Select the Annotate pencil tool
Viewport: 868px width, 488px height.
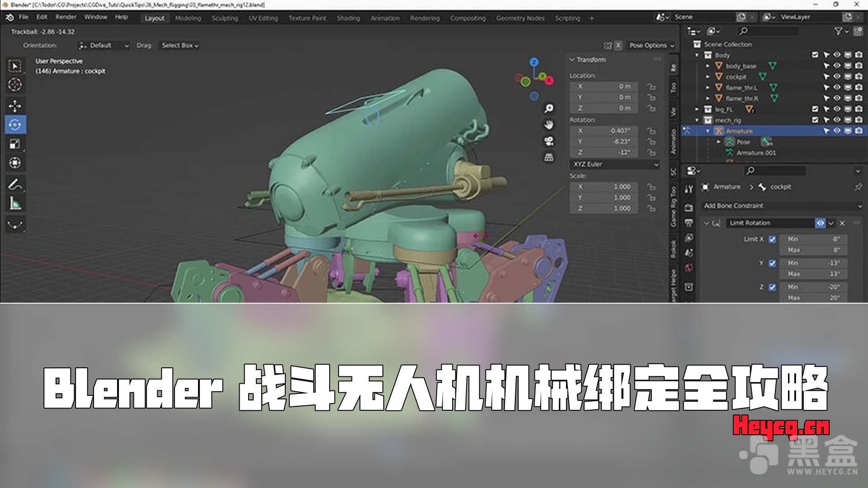[15, 184]
